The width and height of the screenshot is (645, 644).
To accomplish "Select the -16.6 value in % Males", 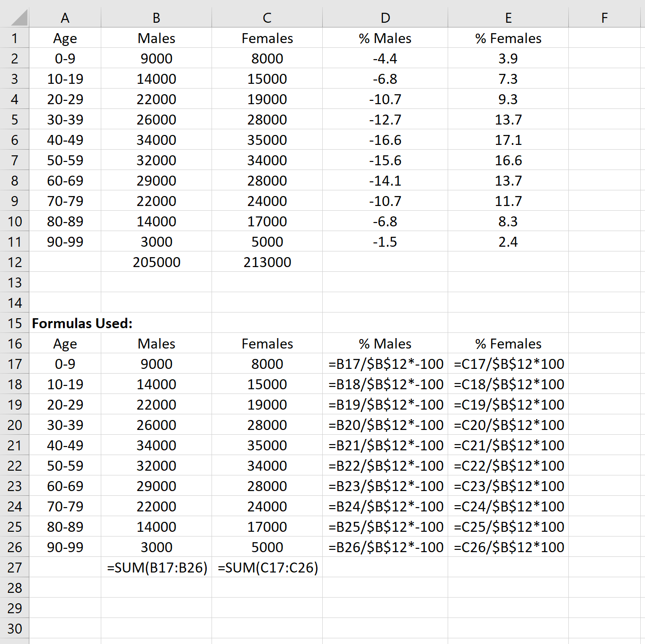I will [385, 140].
